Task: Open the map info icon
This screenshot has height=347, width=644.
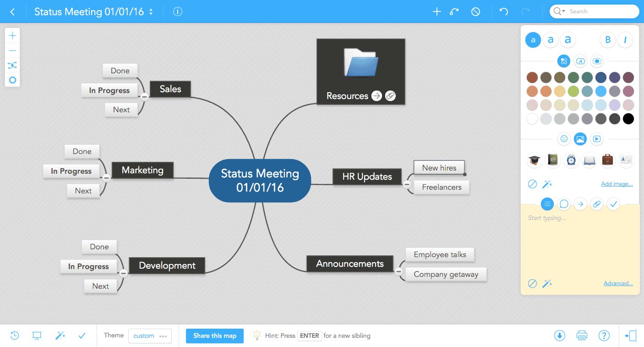Action: (178, 12)
